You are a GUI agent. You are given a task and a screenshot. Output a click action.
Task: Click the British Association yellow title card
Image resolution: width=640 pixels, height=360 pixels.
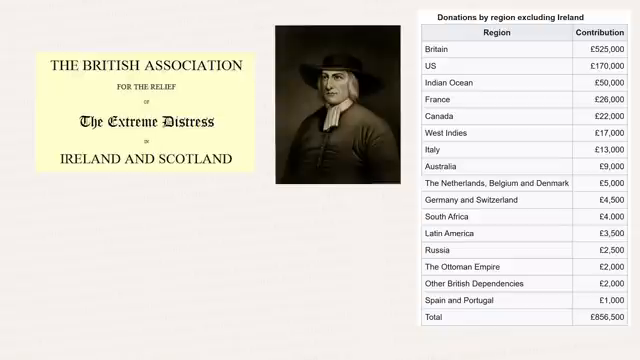click(146, 112)
